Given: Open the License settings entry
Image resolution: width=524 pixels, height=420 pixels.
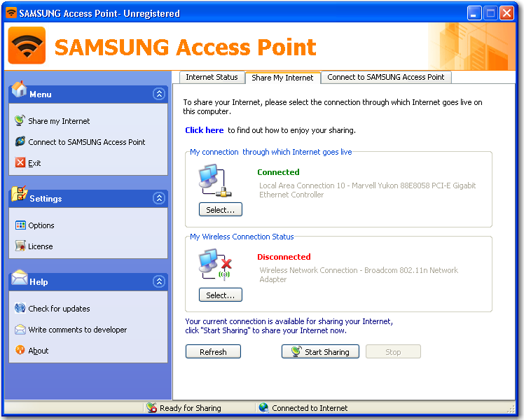Looking at the screenshot, I should (x=41, y=246).
